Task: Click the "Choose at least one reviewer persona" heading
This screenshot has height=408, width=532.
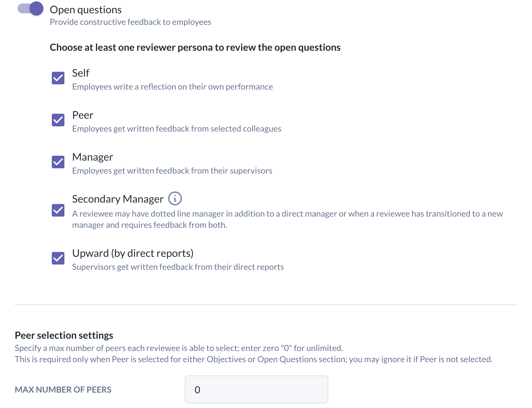Action: click(x=195, y=47)
